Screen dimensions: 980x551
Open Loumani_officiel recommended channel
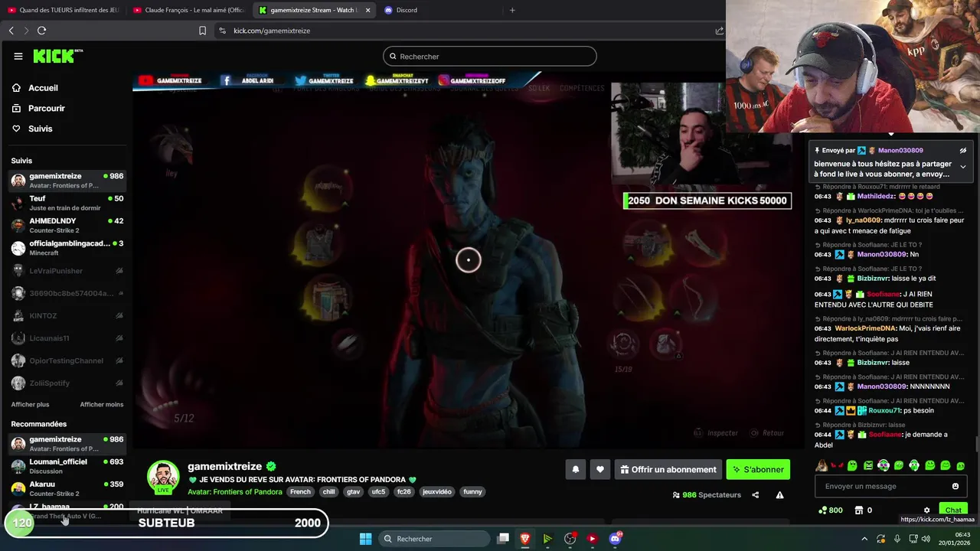coord(67,466)
